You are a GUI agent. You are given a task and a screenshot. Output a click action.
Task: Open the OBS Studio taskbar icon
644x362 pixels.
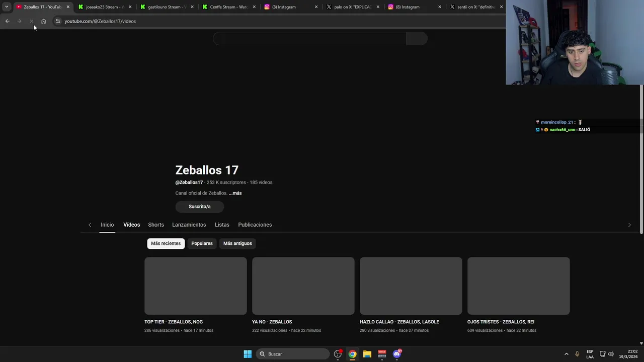point(338,354)
